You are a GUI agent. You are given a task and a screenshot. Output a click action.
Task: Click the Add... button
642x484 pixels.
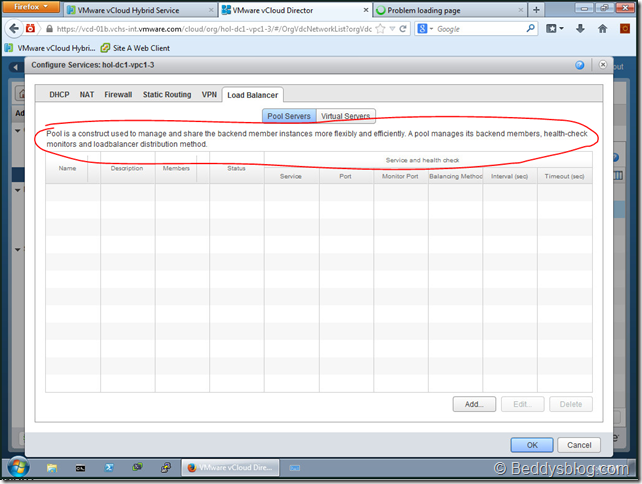pos(474,404)
